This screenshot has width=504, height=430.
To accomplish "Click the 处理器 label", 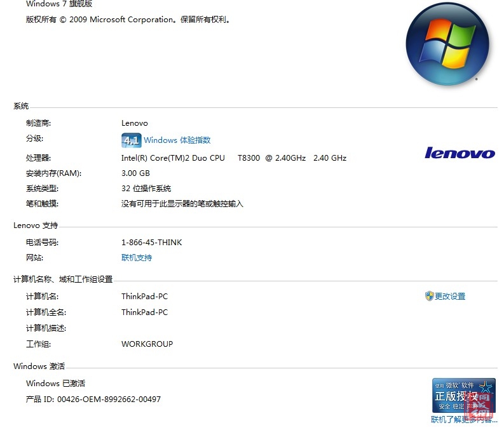I will [39, 158].
